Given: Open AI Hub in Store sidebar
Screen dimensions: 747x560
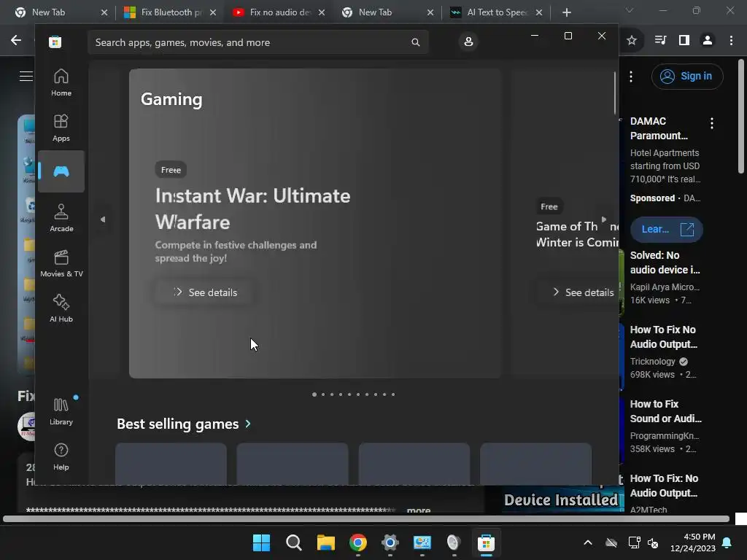Looking at the screenshot, I should (61, 308).
